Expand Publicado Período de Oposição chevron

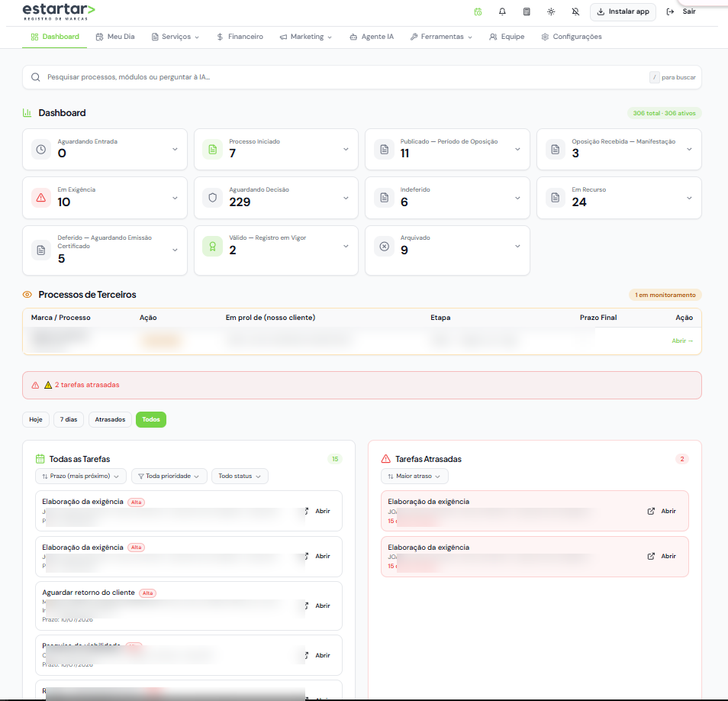click(x=517, y=149)
